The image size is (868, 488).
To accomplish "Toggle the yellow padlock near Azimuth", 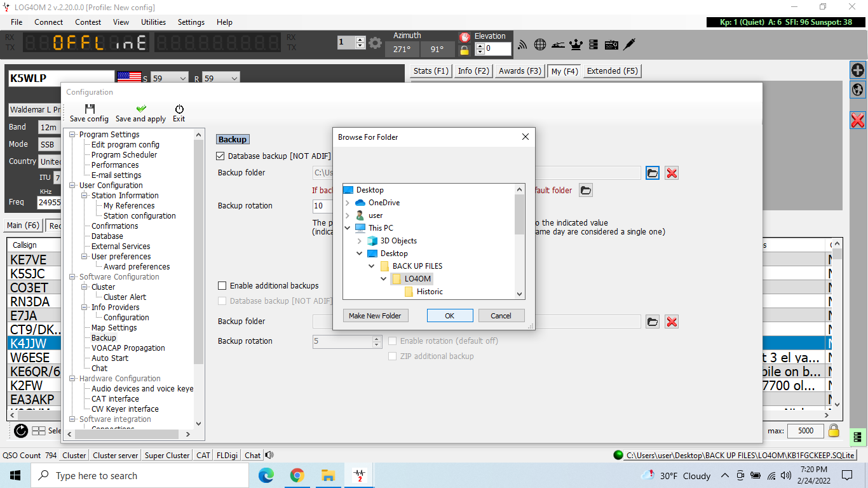I will coord(465,50).
